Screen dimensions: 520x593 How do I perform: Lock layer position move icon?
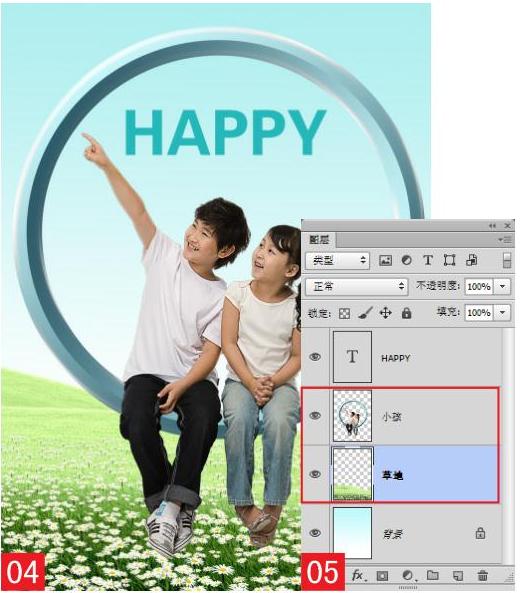click(x=385, y=313)
